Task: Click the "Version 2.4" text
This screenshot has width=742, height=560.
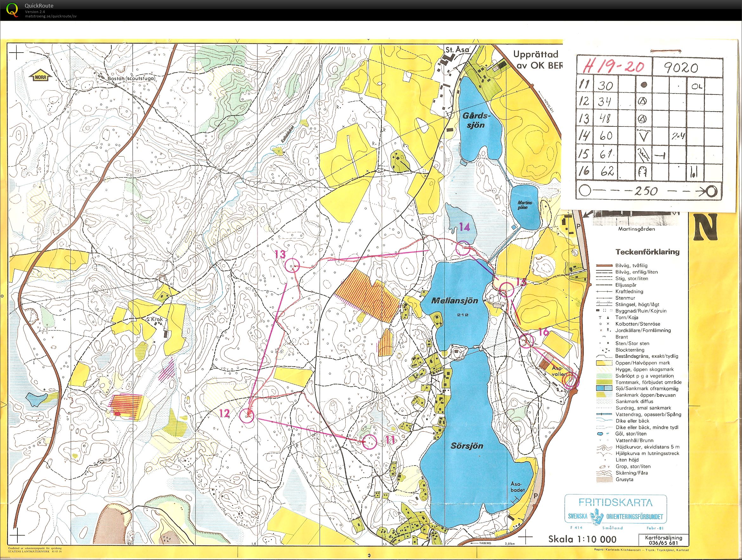Action: click(35, 12)
